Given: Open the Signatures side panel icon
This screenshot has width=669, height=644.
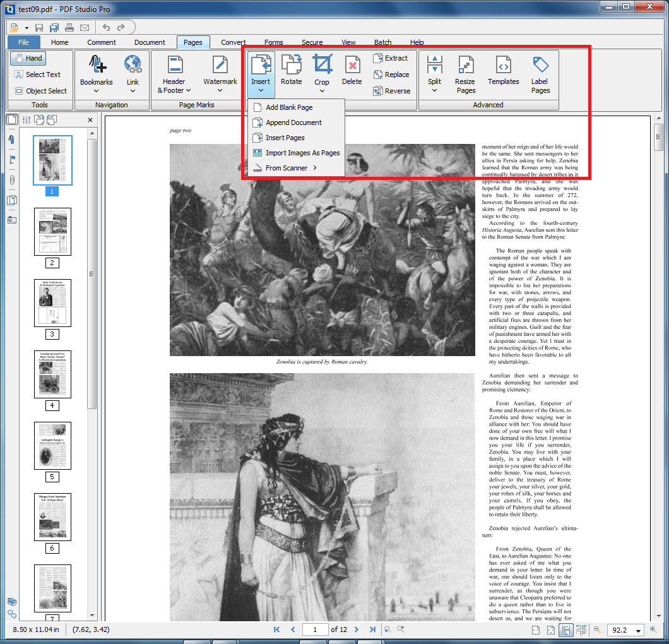Looking at the screenshot, I should (x=12, y=220).
